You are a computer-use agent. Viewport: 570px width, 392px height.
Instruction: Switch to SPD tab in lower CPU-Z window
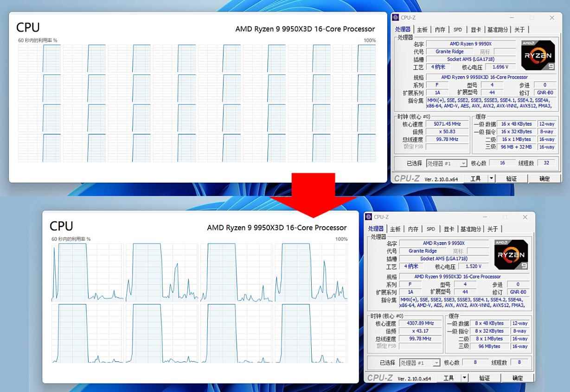(431, 229)
